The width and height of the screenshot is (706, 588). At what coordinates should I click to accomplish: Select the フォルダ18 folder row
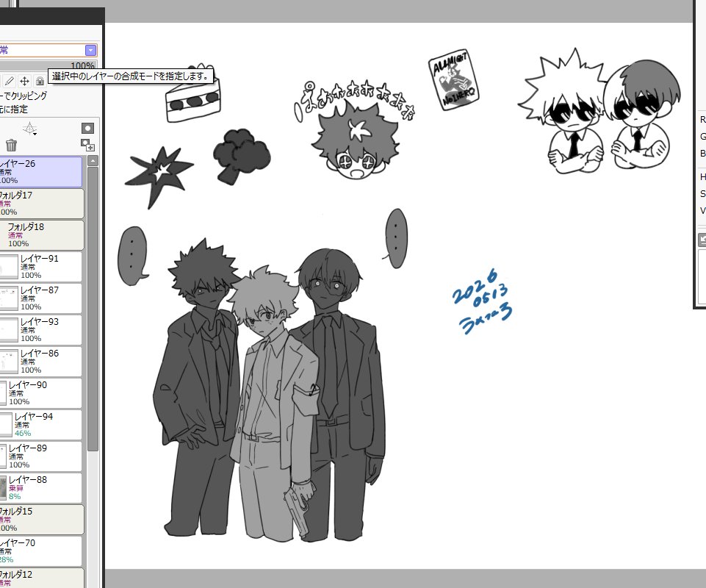coord(42,234)
